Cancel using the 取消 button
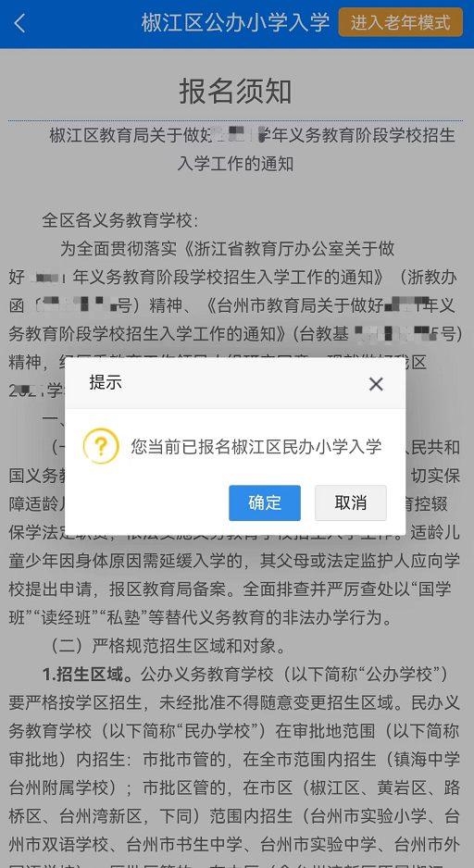The height and width of the screenshot is (868, 474). point(351,502)
